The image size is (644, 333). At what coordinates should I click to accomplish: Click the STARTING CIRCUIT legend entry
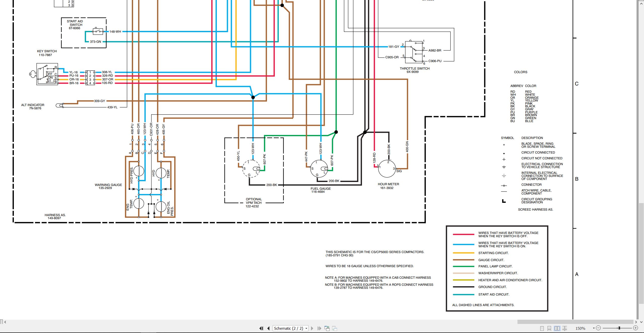click(494, 253)
